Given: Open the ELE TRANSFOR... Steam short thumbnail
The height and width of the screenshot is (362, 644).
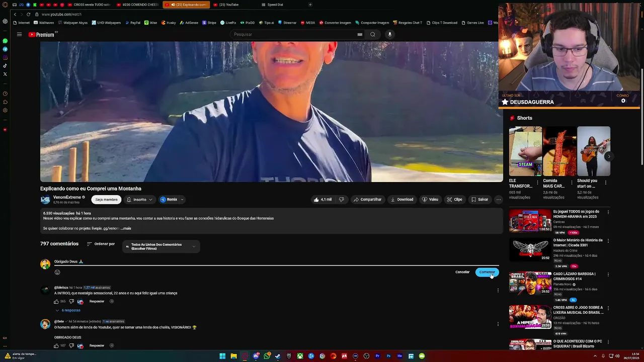Looking at the screenshot, I should 525,151.
